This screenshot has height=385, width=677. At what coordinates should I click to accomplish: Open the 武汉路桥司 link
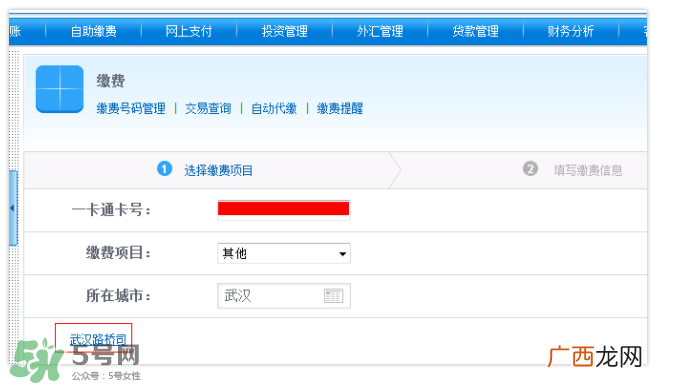98,339
